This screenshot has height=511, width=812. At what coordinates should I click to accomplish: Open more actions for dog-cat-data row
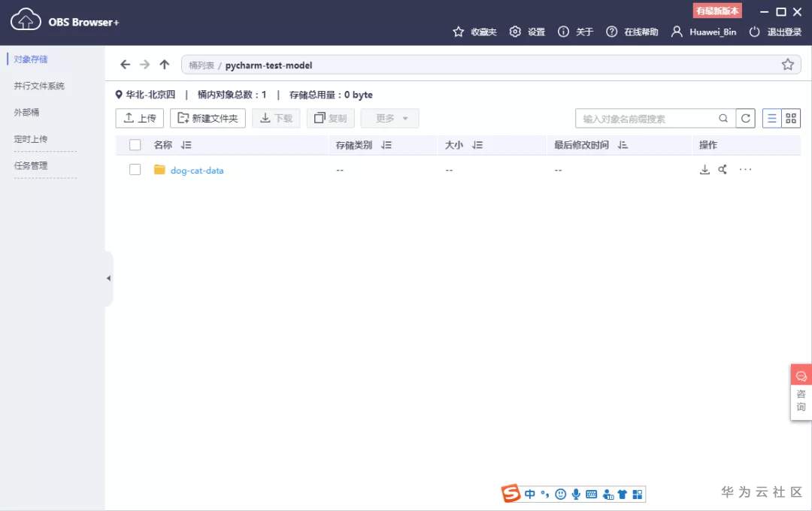click(745, 169)
